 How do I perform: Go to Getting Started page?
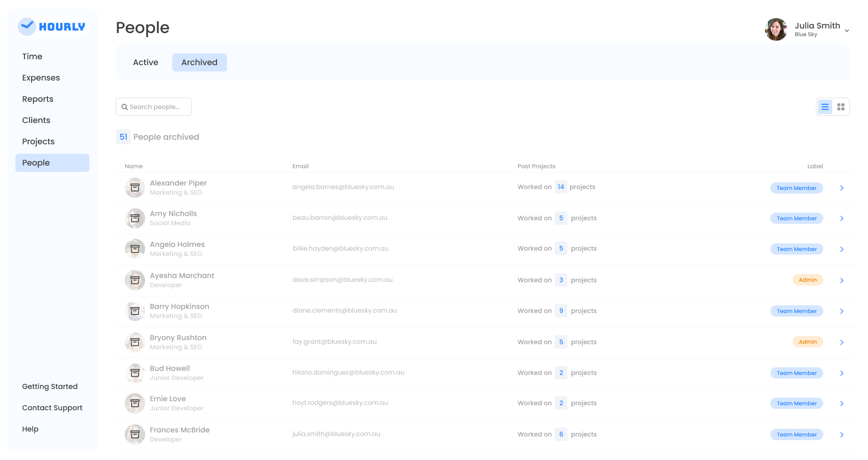pyautogui.click(x=50, y=386)
